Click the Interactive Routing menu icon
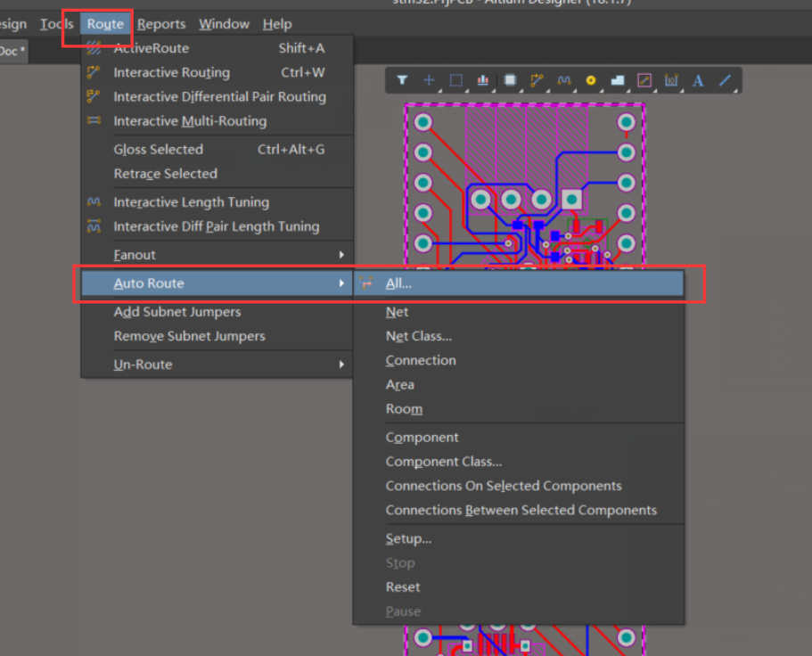This screenshot has height=656, width=812. tap(94, 72)
